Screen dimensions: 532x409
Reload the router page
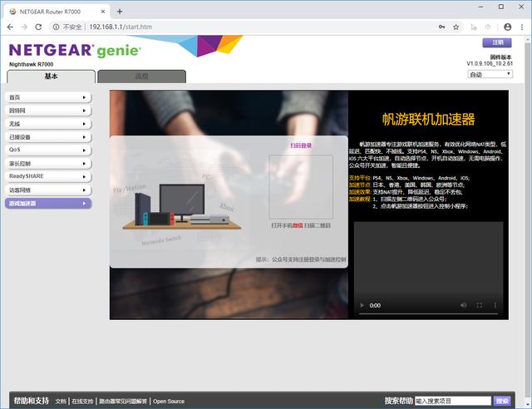[x=38, y=27]
